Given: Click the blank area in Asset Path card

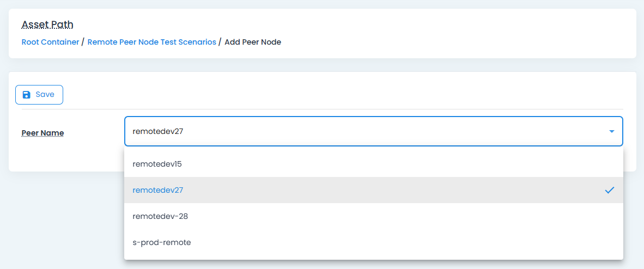Looking at the screenshot, I should [x=436, y=33].
